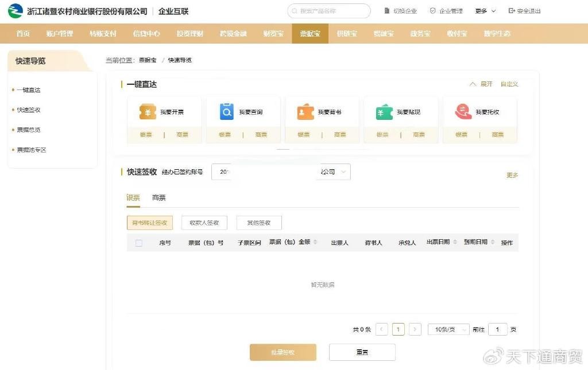Click the 企业管理 shield icon
This screenshot has height=370, width=588.
432,11
